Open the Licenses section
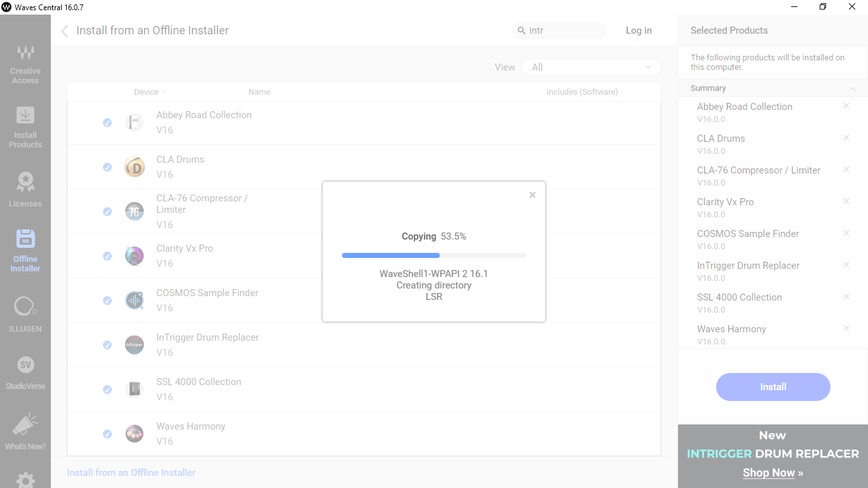 [x=25, y=189]
